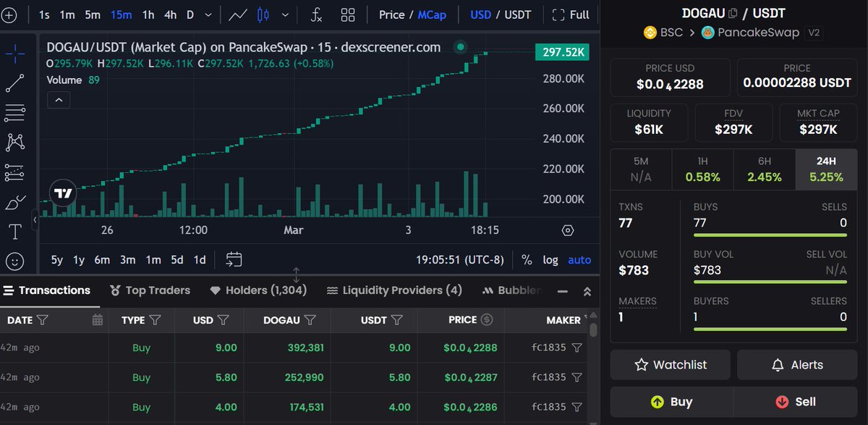
Task: Open chart style dropdown arrow
Action: [286, 14]
